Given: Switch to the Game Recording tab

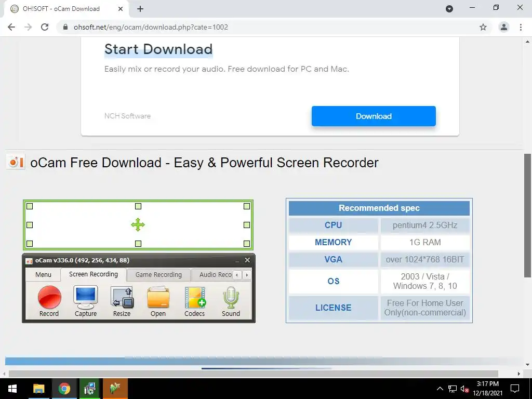Looking at the screenshot, I should (x=158, y=274).
